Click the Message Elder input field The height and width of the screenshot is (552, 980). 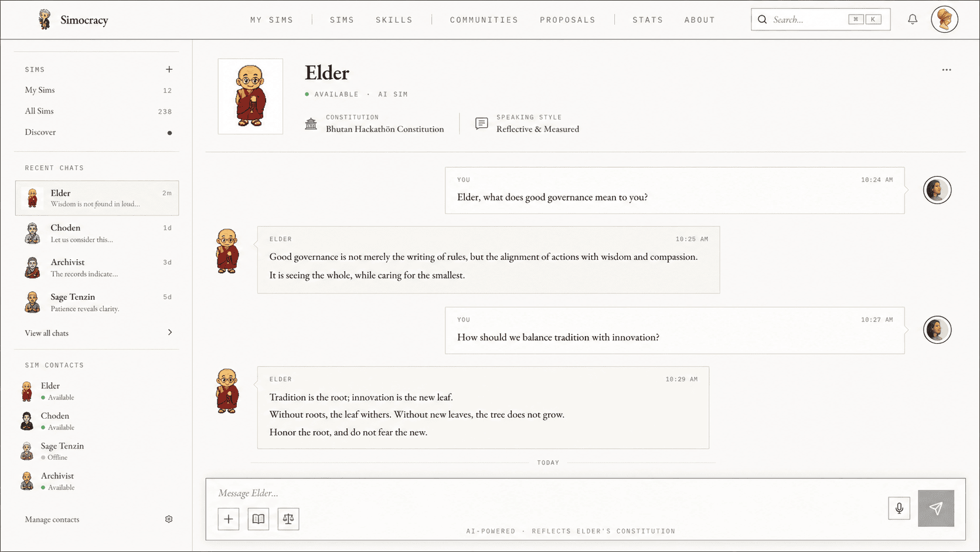(x=545, y=493)
